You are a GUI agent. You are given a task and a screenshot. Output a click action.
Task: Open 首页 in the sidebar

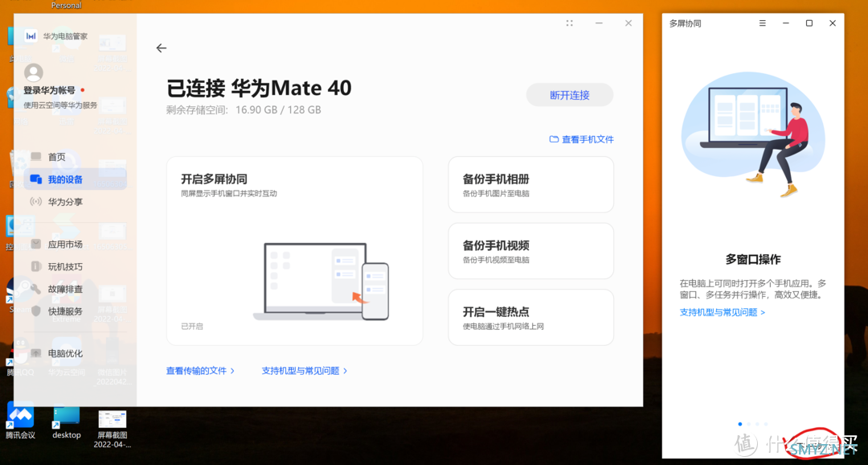point(75,157)
